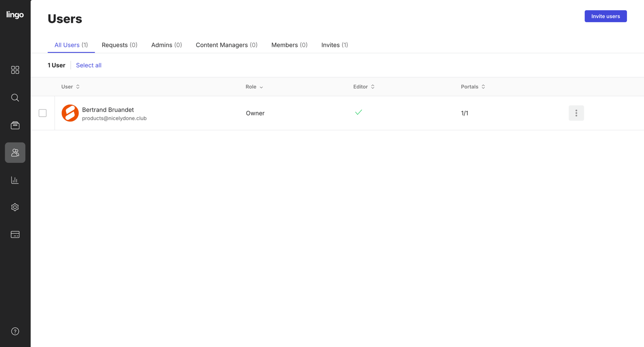This screenshot has height=347, width=644.
Task: Open the settings gear icon in the sidebar
Action: click(15, 207)
